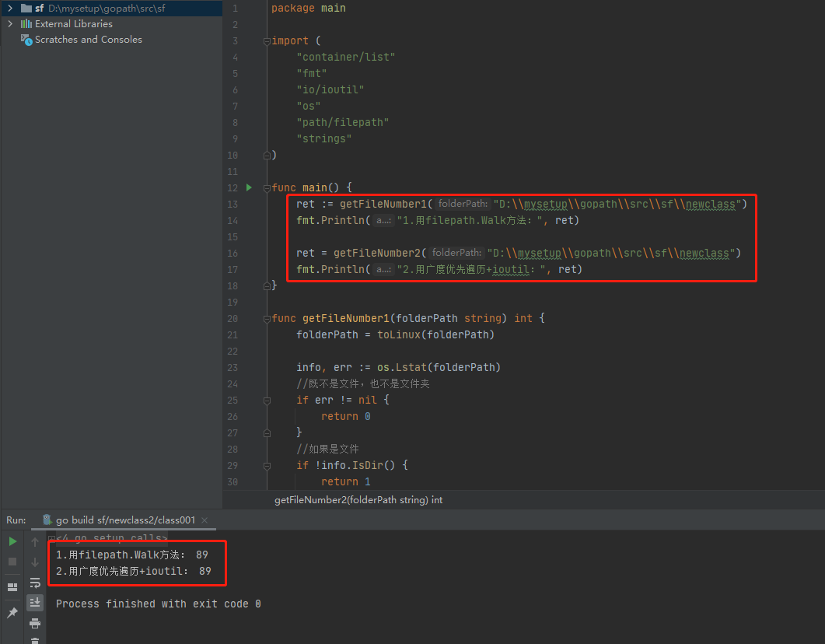This screenshot has height=644, width=825.
Task: Click Restore Layout icon in Run panel
Action: coord(12,587)
